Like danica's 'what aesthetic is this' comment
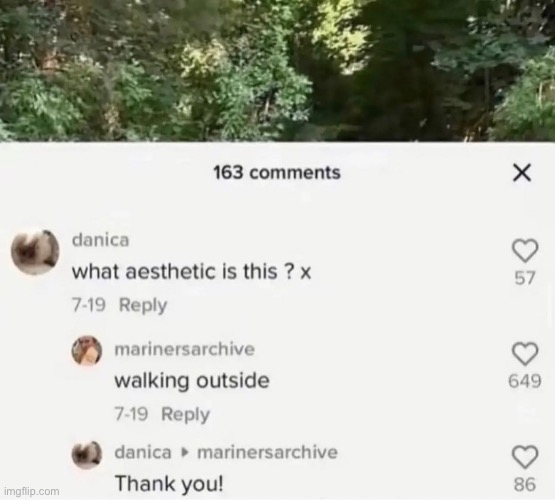Image resolution: width=555 pixels, height=500 pixels. tap(526, 250)
